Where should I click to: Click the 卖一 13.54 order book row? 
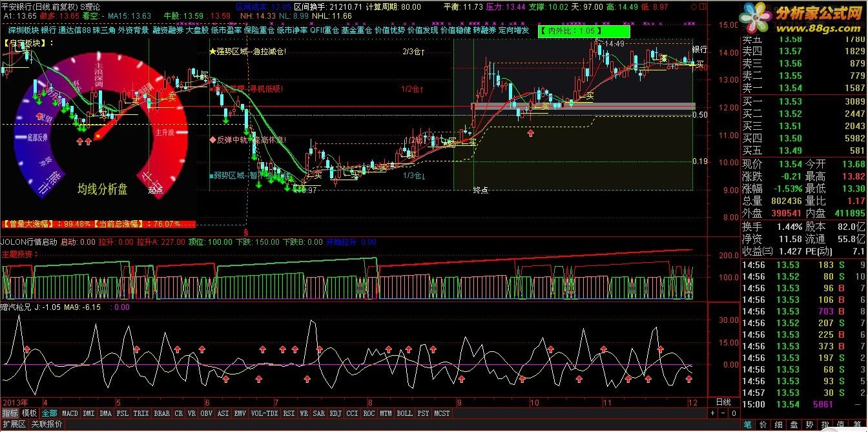point(803,88)
